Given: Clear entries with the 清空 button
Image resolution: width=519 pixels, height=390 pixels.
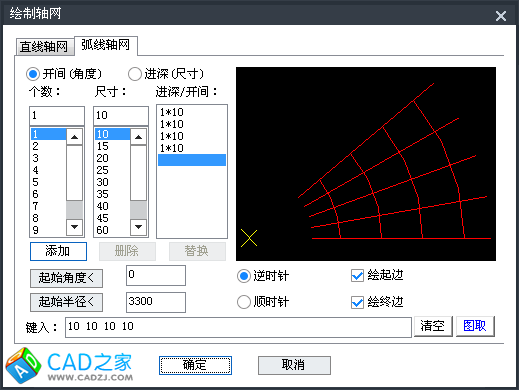Looking at the screenshot, I should tap(433, 326).
